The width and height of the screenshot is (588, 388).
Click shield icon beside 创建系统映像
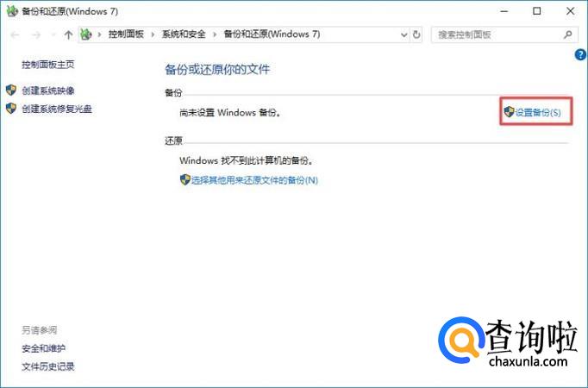11,90
